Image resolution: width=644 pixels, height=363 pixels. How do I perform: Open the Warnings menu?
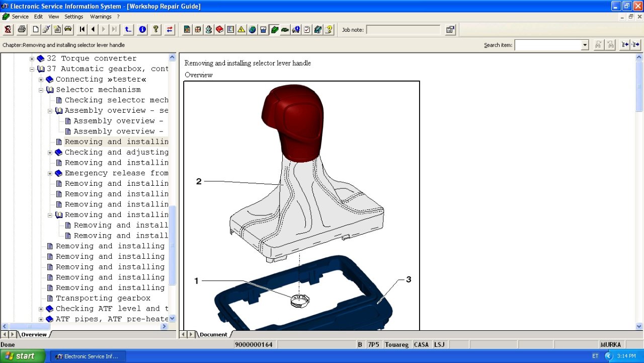101,17
